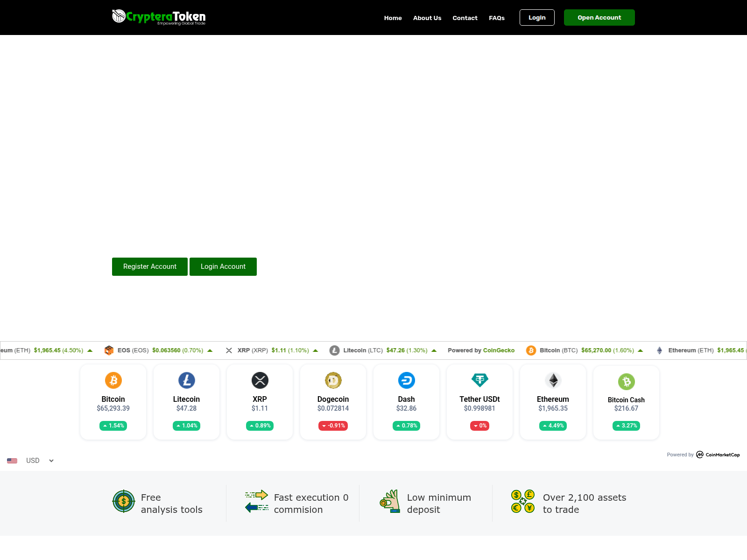
Task: Click the Ethereum icon in ticker at right
Action: click(x=659, y=350)
